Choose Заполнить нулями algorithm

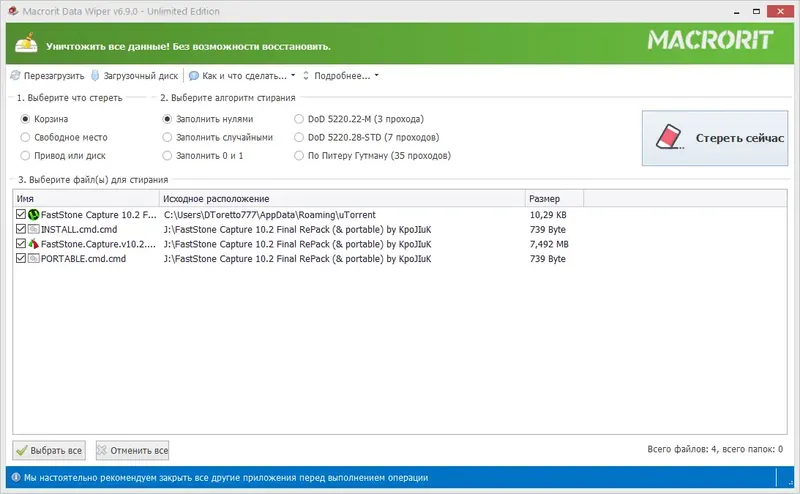167,119
